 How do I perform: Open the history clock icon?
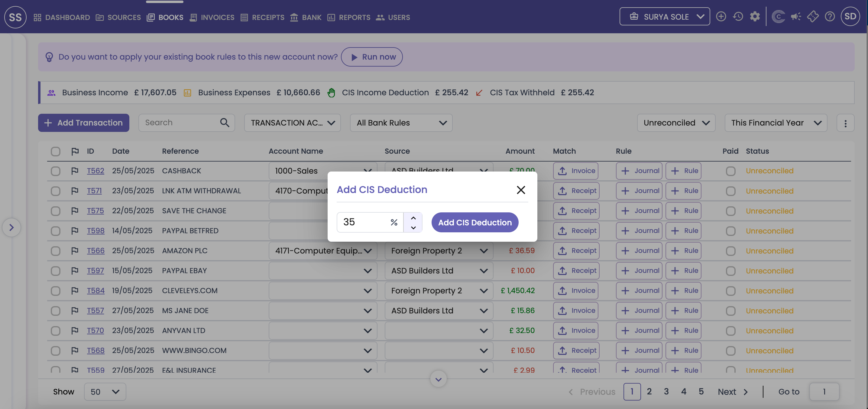[738, 17]
